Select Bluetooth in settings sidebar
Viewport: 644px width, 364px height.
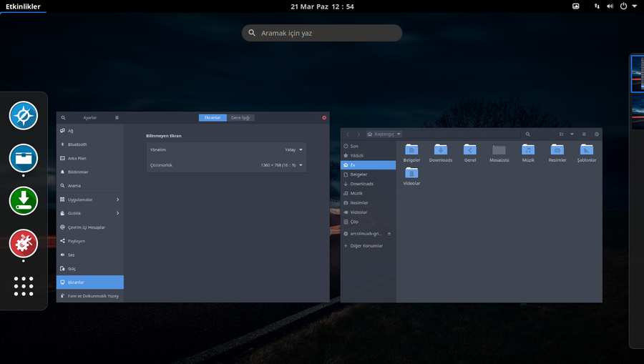(77, 144)
